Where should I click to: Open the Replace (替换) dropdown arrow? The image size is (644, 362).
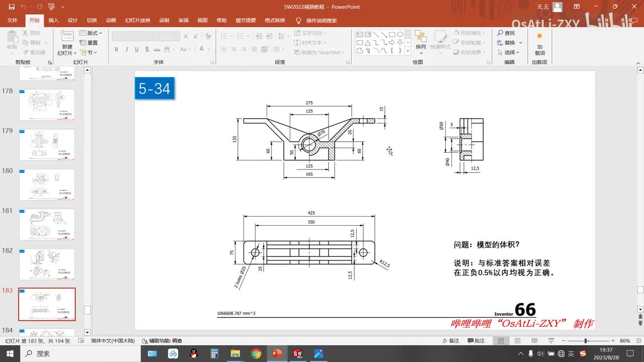(521, 43)
